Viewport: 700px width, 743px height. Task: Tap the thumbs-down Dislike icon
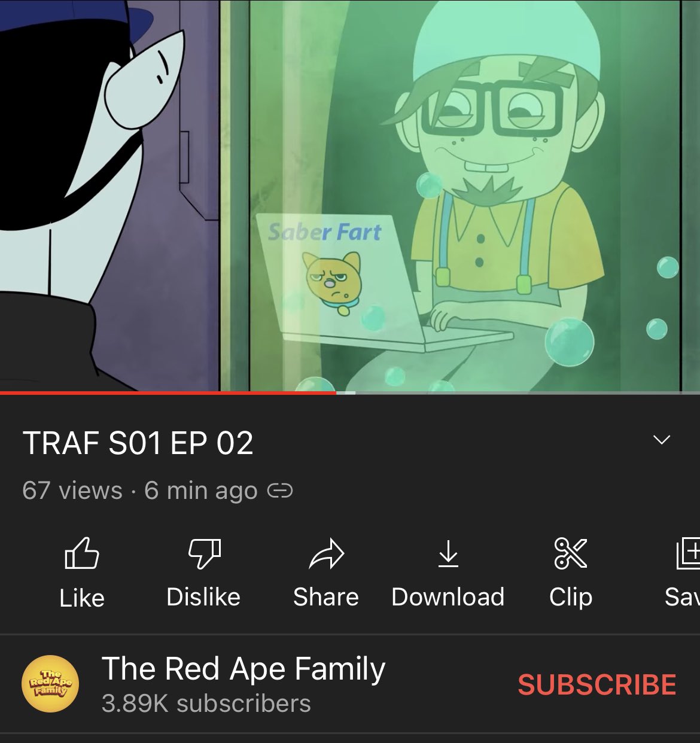click(205, 553)
